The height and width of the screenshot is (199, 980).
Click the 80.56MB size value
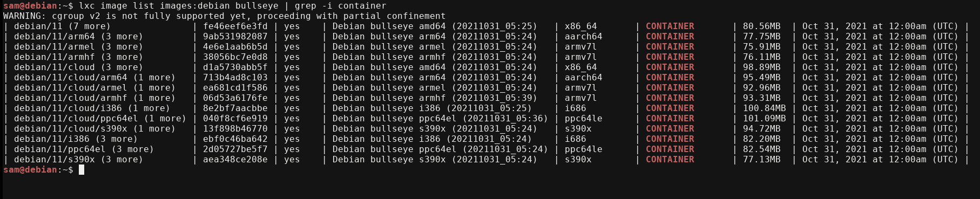coord(761,26)
